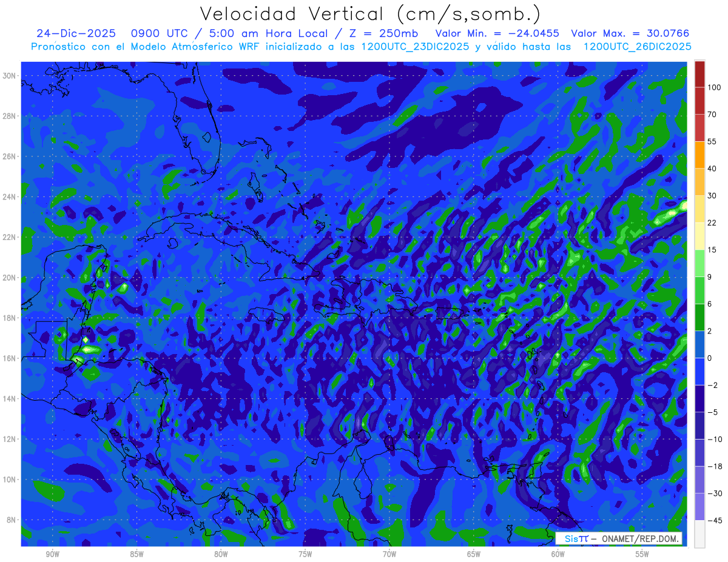
Task: Click the '90W' longitude label
Action: coord(52,554)
